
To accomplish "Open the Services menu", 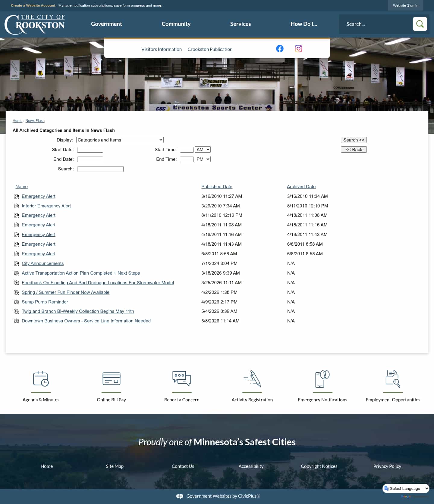I will point(241,24).
